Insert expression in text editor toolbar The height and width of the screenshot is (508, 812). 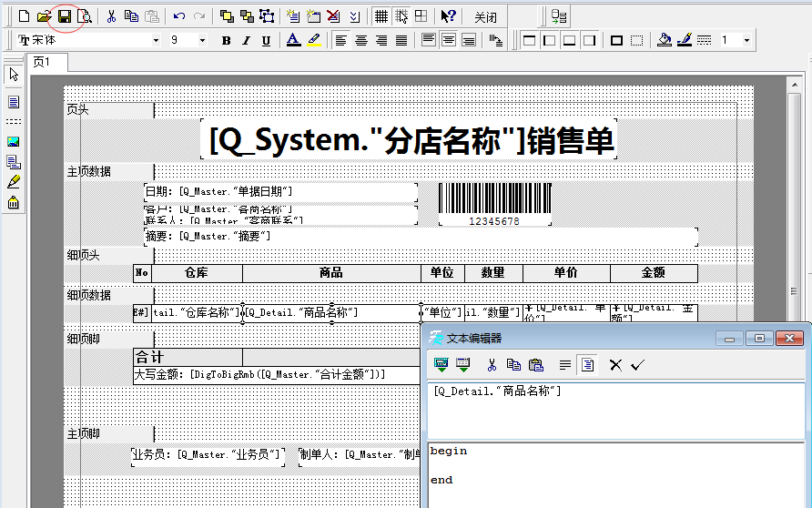(442, 365)
